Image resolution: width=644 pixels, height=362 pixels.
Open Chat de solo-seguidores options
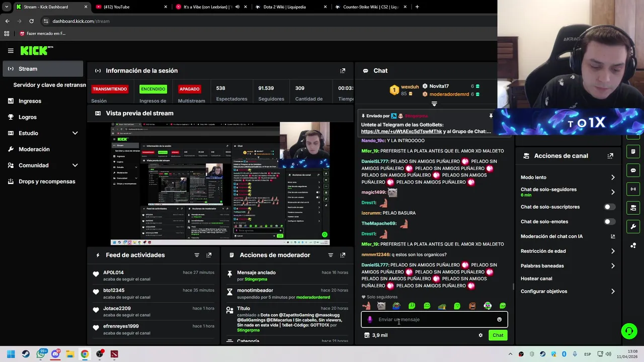(568, 192)
